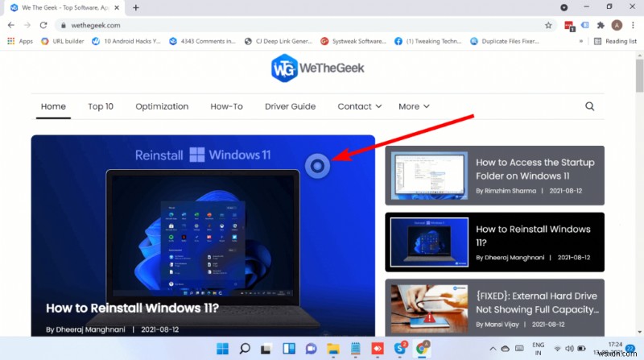Viewport: 644px width, 360px height.
Task: Open the Extensions puzzle-piece icon
Action: click(601, 25)
